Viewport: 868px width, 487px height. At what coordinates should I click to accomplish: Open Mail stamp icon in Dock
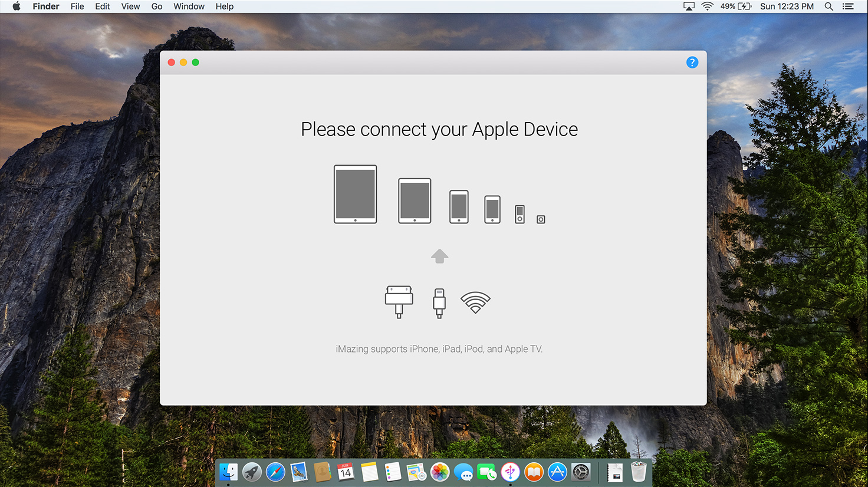(x=299, y=472)
